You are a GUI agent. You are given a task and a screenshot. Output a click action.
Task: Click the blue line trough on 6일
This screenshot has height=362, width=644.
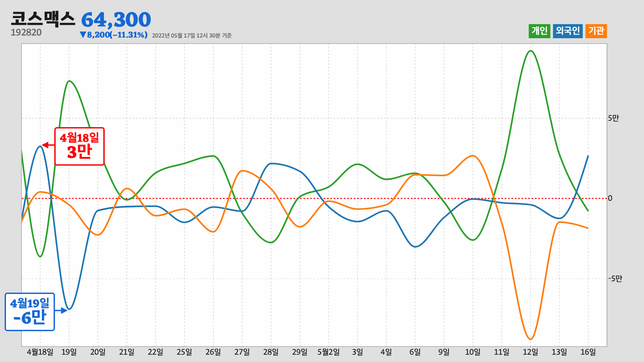415,247
